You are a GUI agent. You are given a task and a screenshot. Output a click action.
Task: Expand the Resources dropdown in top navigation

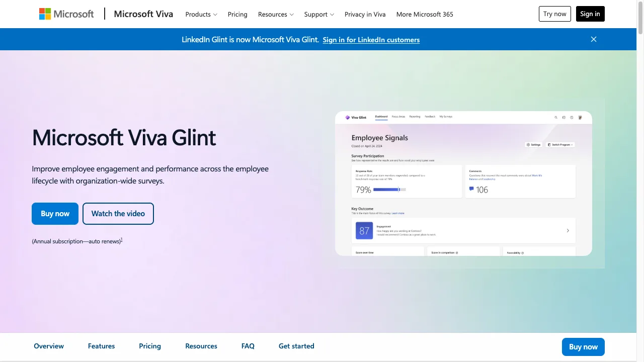276,14
